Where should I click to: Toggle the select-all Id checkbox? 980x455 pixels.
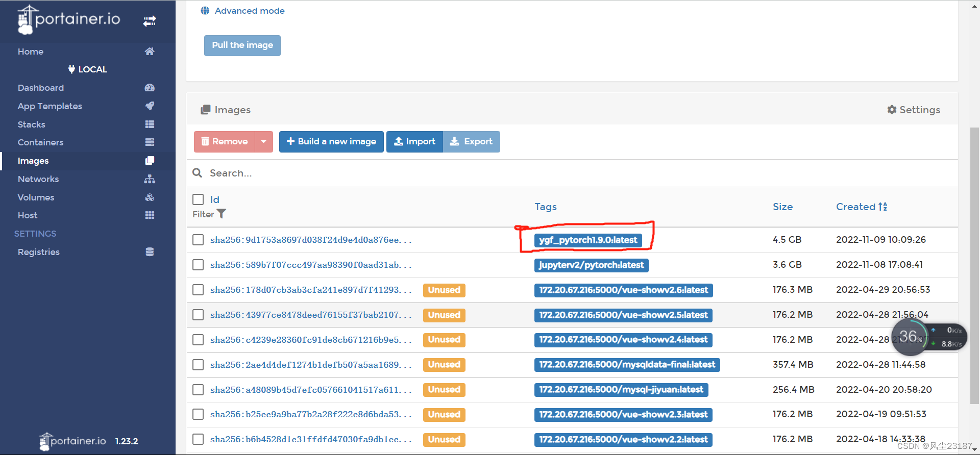(198, 199)
